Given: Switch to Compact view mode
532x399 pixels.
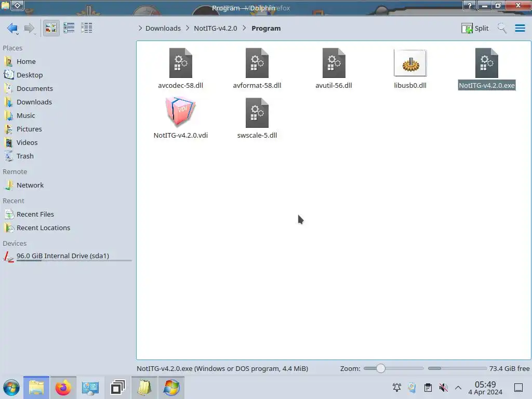Looking at the screenshot, I should [69, 28].
